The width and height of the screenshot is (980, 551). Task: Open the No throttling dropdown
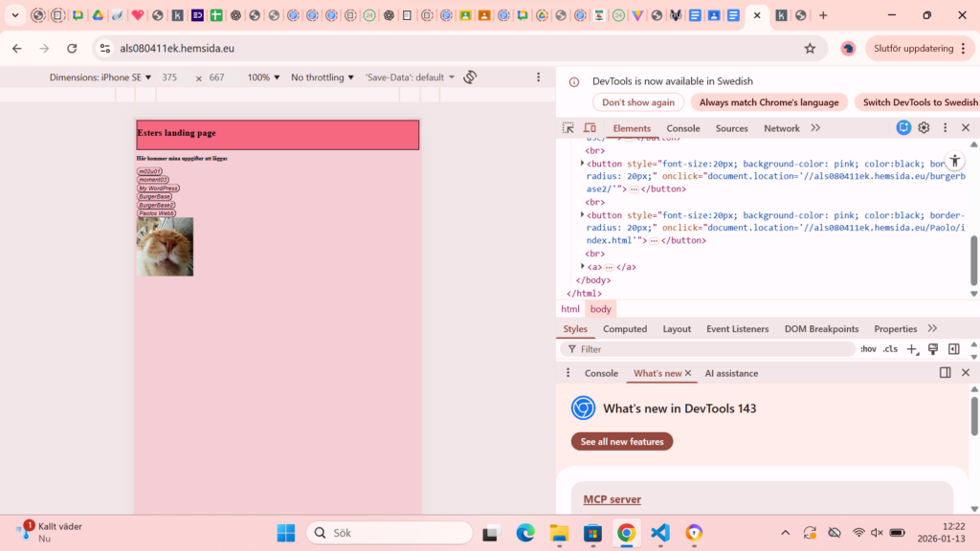pyautogui.click(x=323, y=77)
